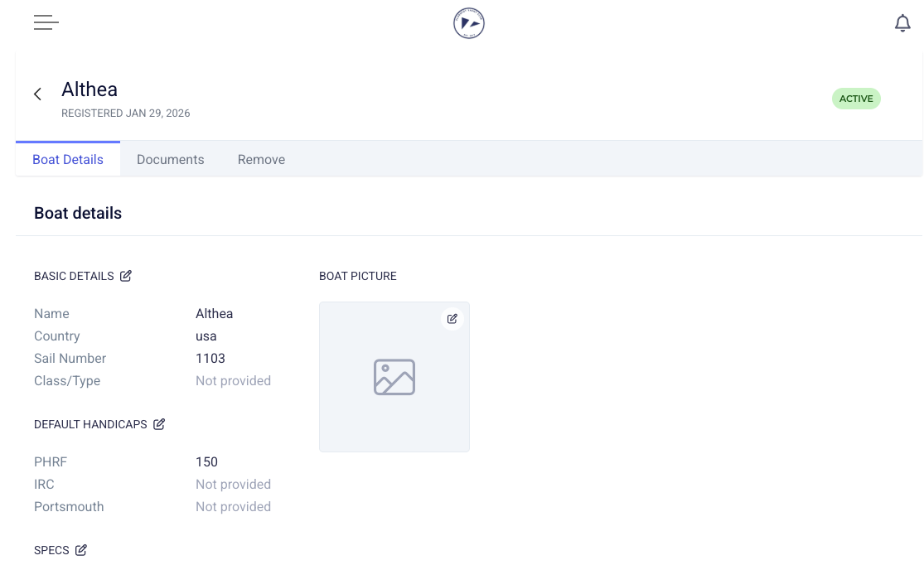Click the Sail Number value 1103

210,359
